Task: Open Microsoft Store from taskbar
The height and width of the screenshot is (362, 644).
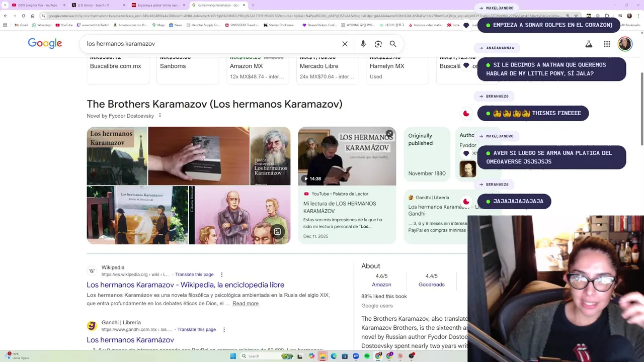Action: click(345, 356)
